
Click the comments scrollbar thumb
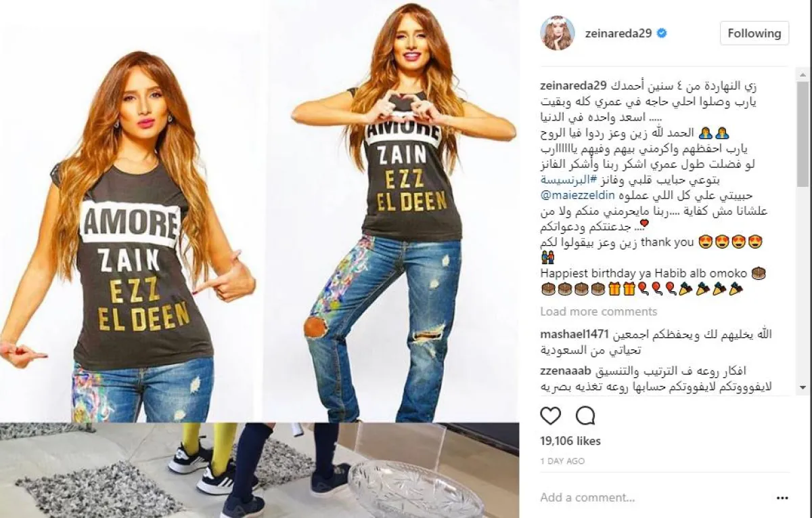point(803,133)
